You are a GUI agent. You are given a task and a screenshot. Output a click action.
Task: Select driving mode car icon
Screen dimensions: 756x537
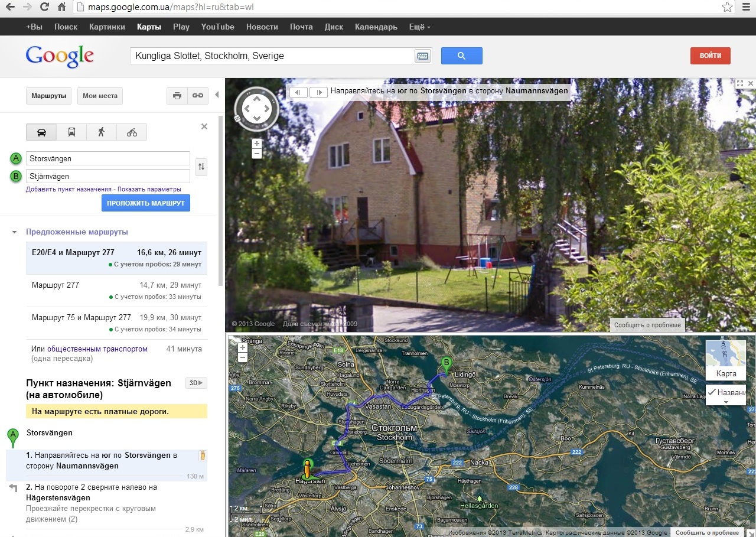click(x=41, y=132)
